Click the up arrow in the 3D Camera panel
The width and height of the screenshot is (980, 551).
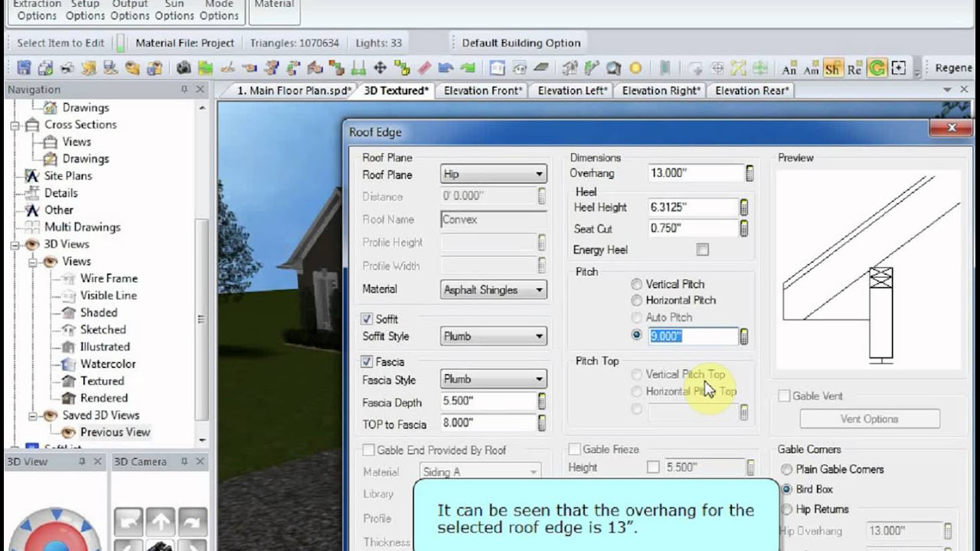pos(161,522)
